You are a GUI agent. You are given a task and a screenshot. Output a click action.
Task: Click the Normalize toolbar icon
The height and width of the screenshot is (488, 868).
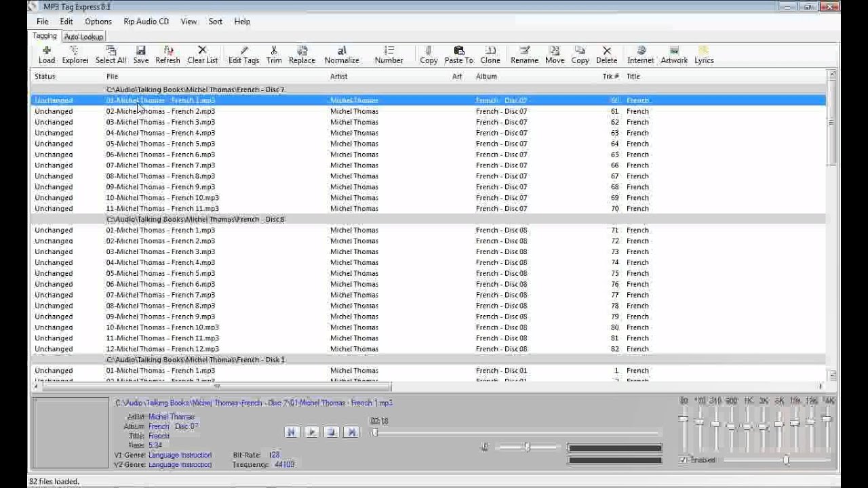point(342,55)
